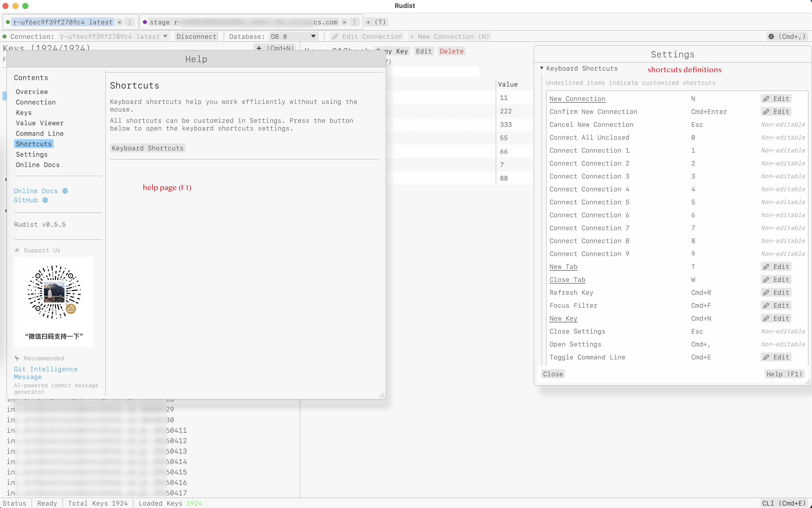Click the Close button in Settings
The image size is (812, 508).
553,374
